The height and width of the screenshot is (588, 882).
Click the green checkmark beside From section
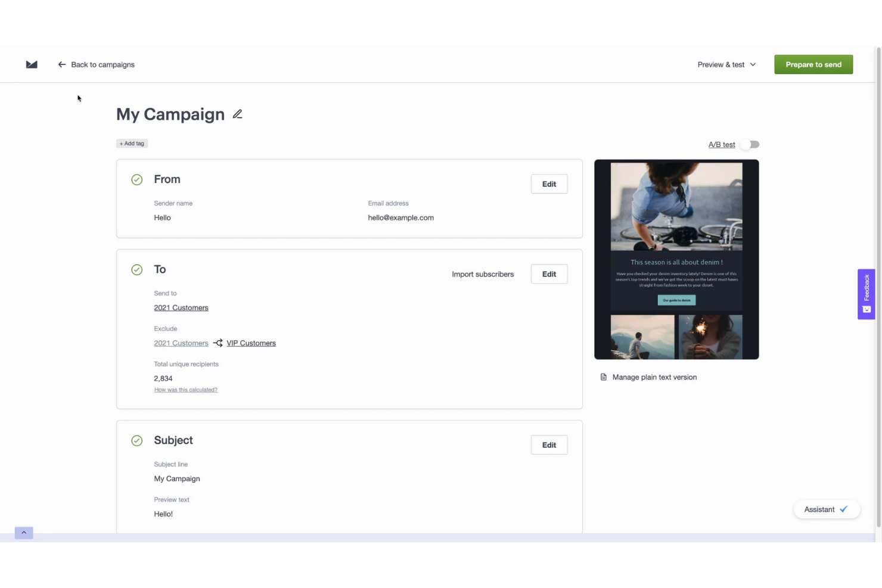(x=136, y=179)
